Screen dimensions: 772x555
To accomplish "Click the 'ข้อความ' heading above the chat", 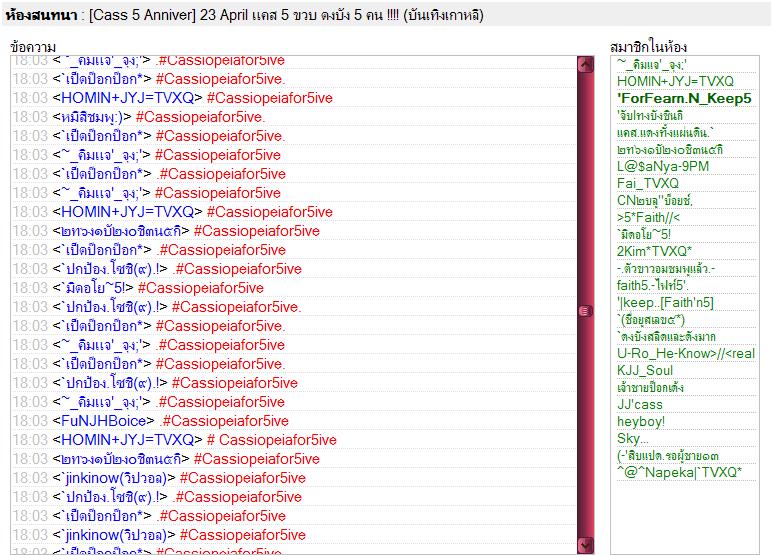I will pos(32,47).
